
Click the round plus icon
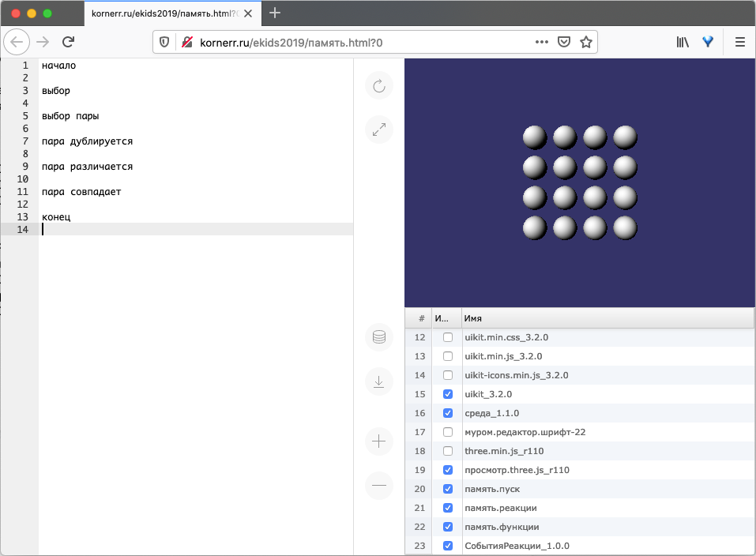[379, 441]
